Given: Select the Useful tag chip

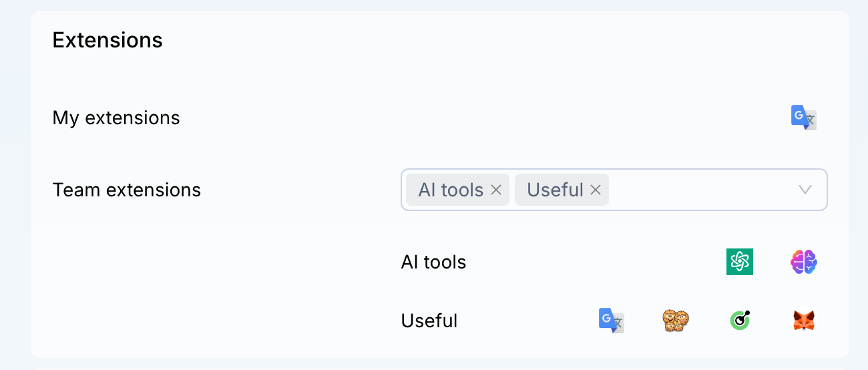Looking at the screenshot, I should click(562, 190).
